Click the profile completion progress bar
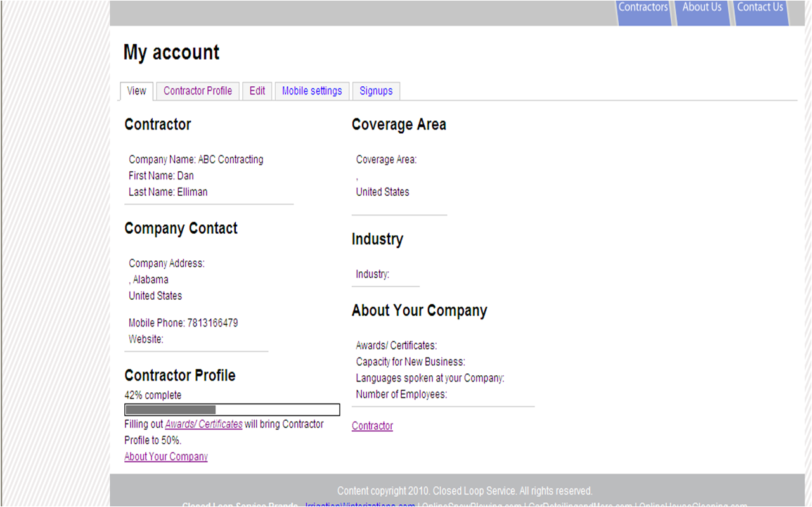Viewport: 812px width, 507px height. [232, 409]
